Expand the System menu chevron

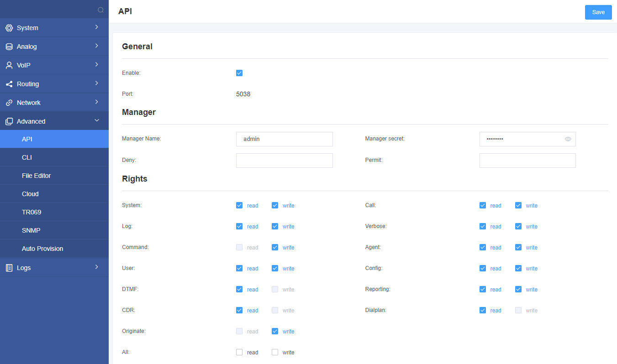[96, 27]
